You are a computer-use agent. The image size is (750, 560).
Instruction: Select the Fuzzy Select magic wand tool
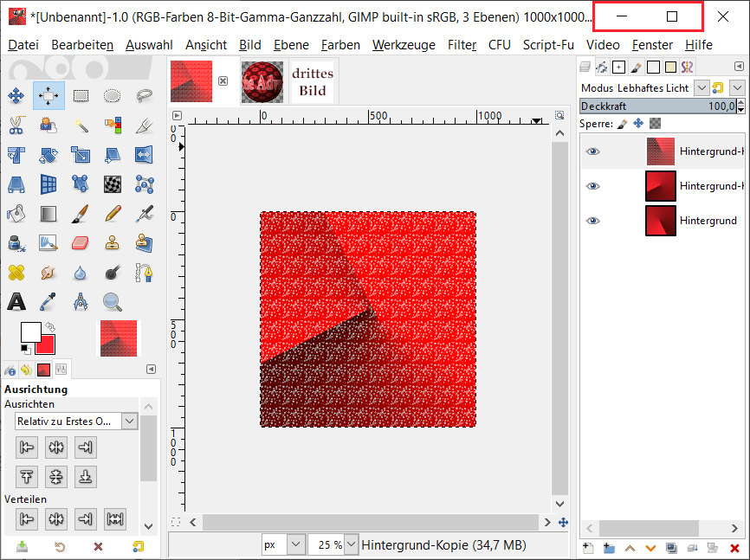pyautogui.click(x=81, y=126)
